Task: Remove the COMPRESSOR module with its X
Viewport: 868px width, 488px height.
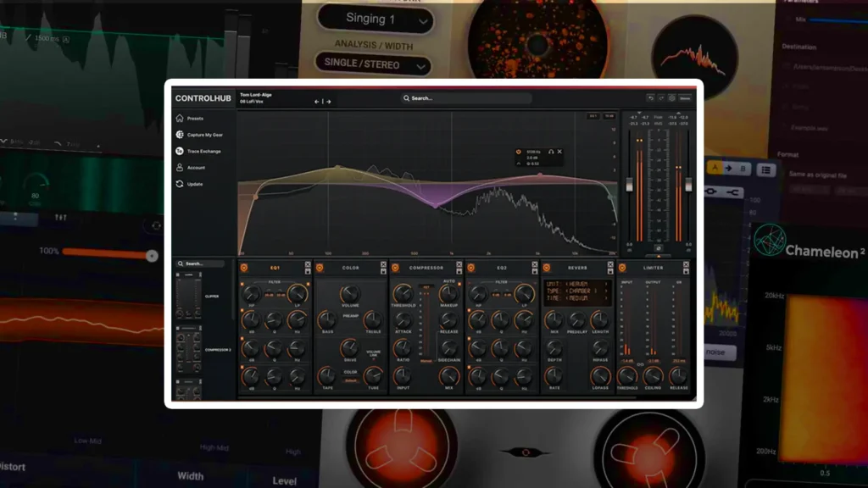Action: click(459, 265)
